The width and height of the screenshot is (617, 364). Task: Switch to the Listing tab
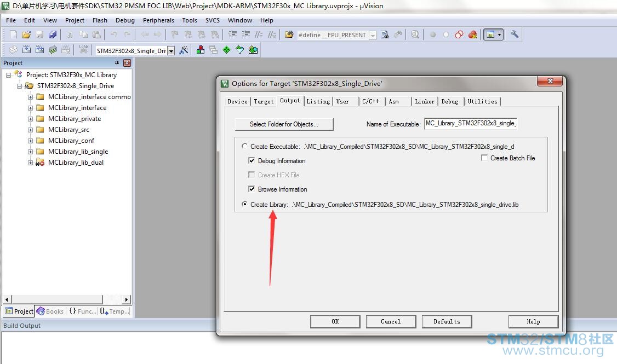(x=318, y=101)
